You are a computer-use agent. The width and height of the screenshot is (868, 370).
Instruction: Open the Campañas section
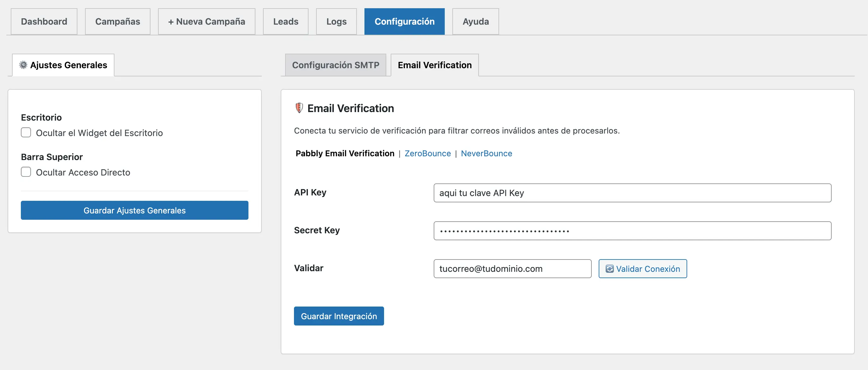118,21
